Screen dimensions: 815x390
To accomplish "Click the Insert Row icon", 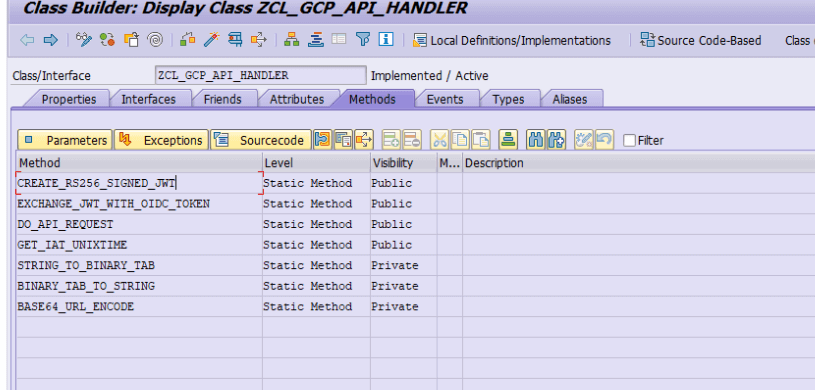I will (391, 140).
